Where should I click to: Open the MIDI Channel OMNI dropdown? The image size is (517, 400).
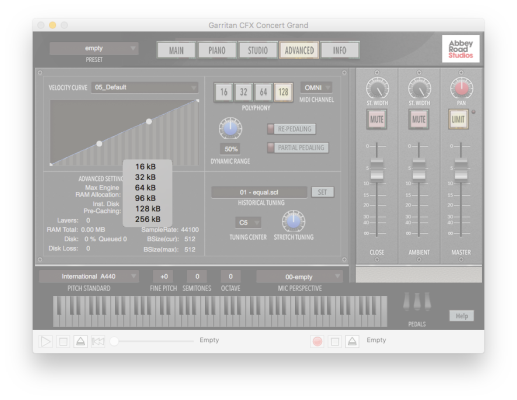pos(316,88)
